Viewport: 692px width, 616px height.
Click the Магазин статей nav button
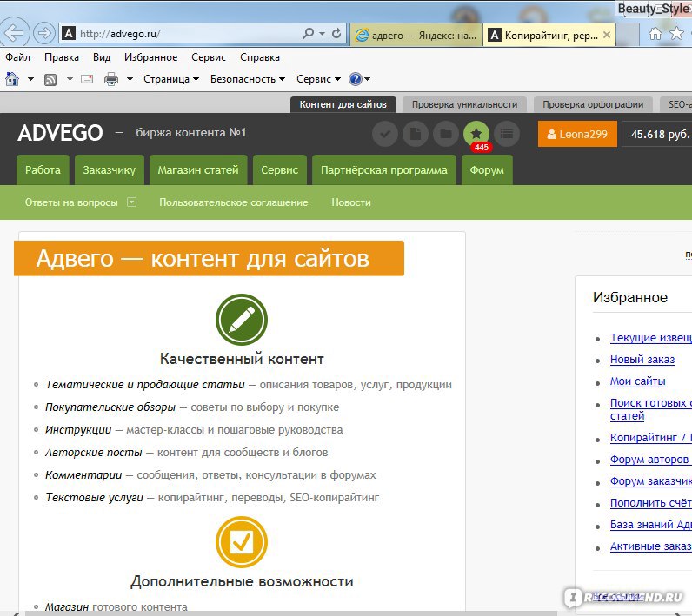coord(198,169)
